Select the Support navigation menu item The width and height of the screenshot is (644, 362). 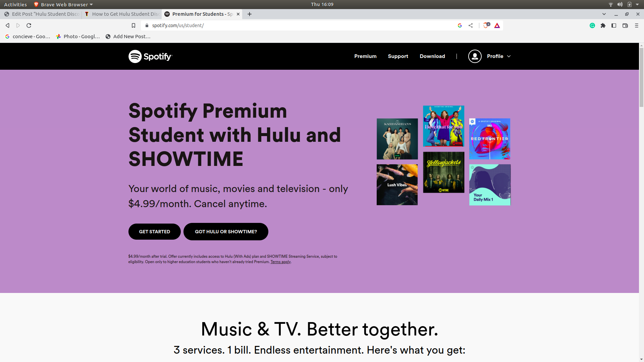click(x=397, y=56)
